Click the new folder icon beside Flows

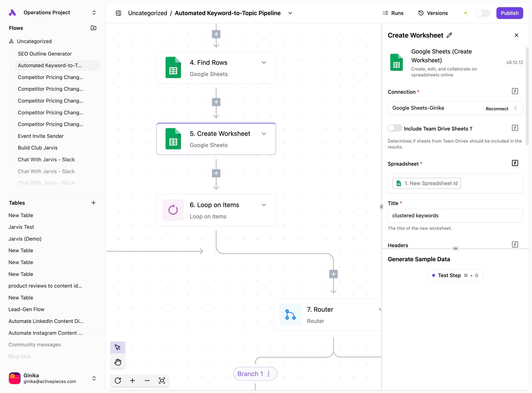(x=93, y=28)
